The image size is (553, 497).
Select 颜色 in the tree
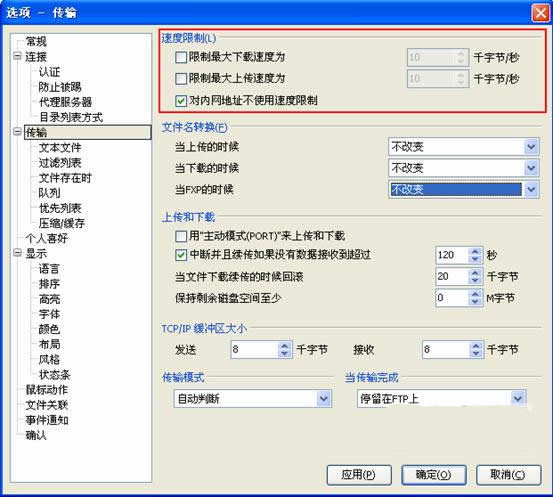click(49, 329)
